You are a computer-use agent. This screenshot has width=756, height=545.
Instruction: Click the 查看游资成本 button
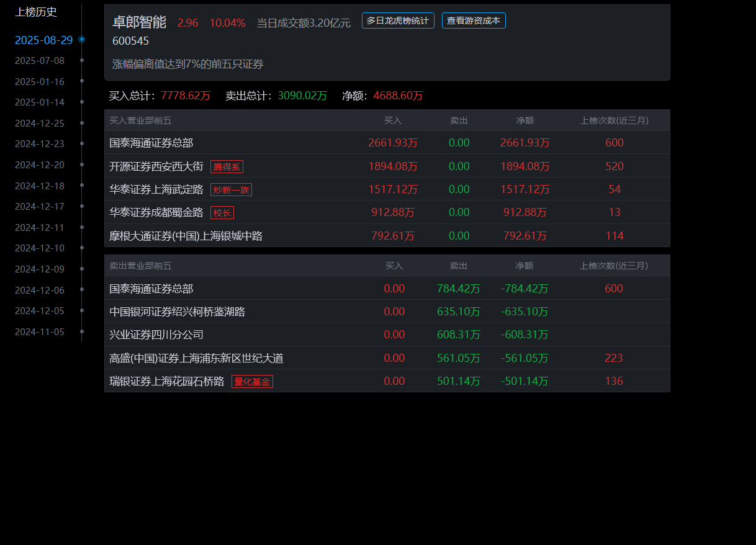(x=474, y=20)
